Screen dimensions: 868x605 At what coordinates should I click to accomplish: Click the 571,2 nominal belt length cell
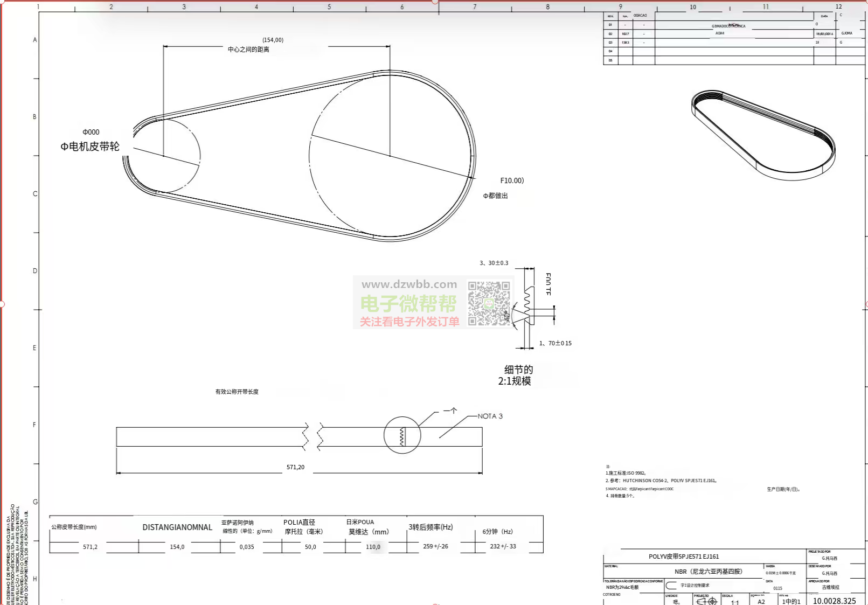pos(90,547)
